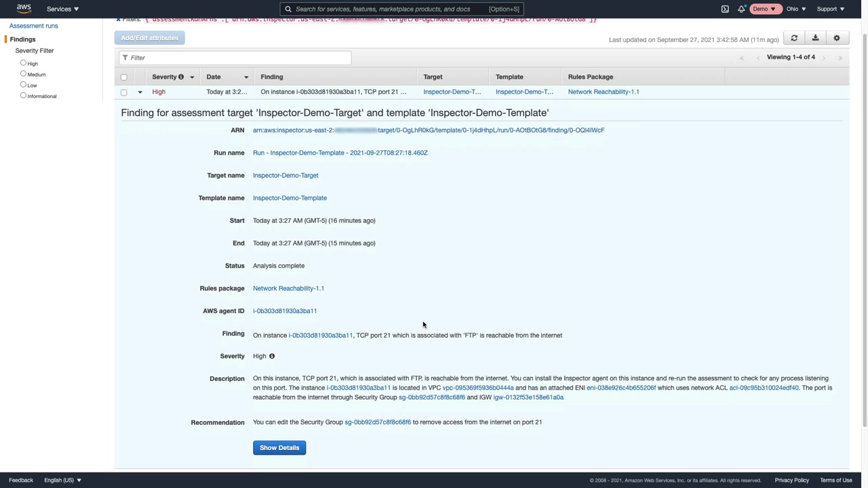Click info icon beside High severity detail
Image resolution: width=868 pixels, height=488 pixels.
272,356
